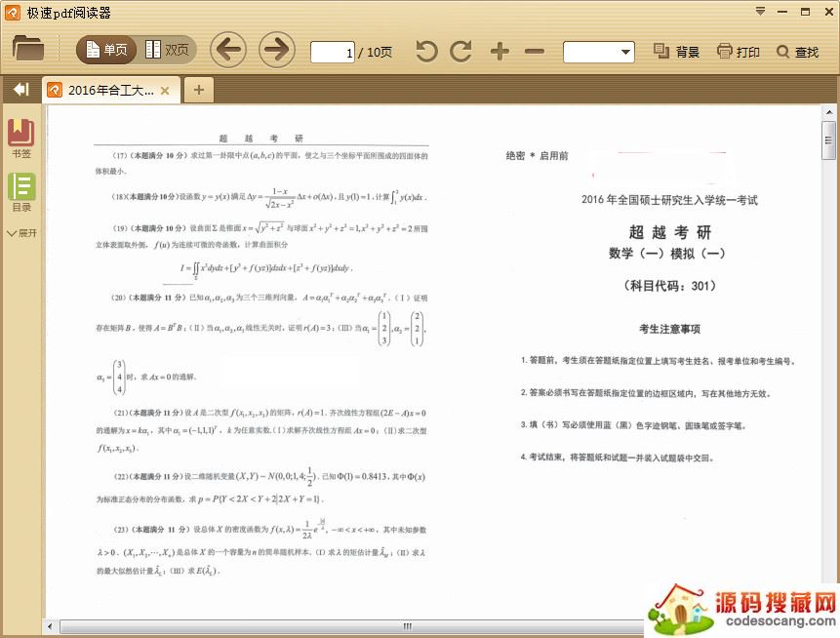
Task: Zoom out with the minus icon
Action: 534,51
